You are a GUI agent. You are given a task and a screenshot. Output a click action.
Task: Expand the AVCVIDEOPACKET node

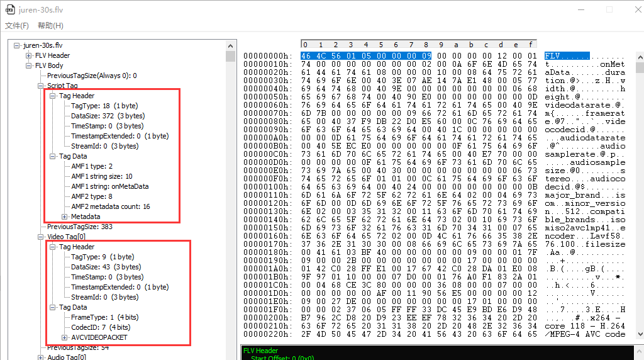(x=65, y=337)
